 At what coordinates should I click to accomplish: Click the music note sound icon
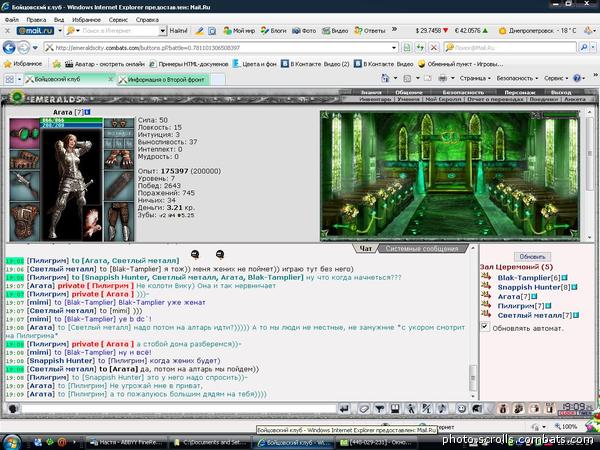click(442, 409)
